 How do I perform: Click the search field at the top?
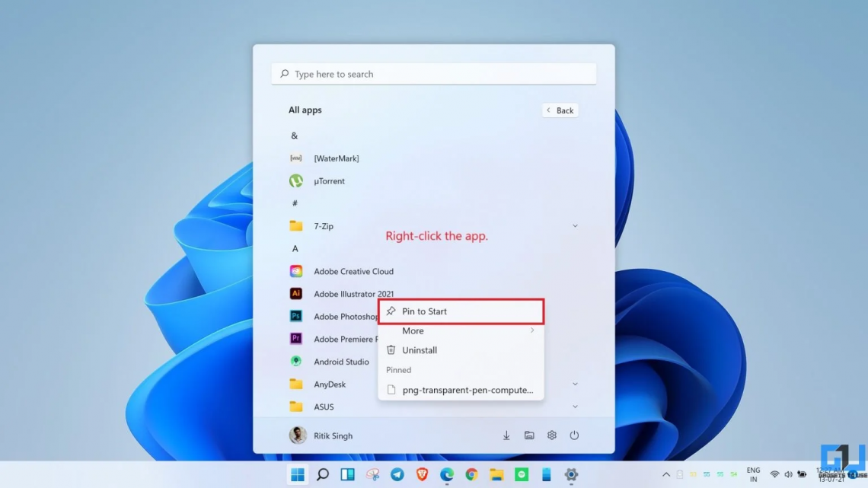[x=433, y=73]
